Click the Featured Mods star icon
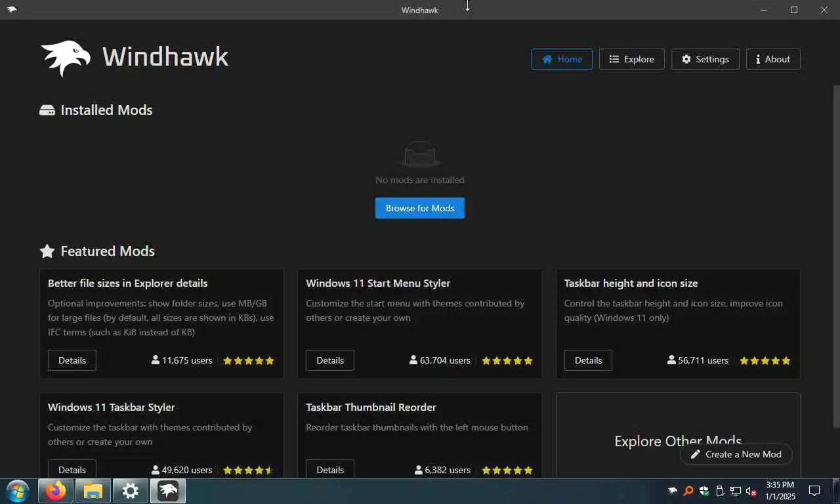 (47, 251)
